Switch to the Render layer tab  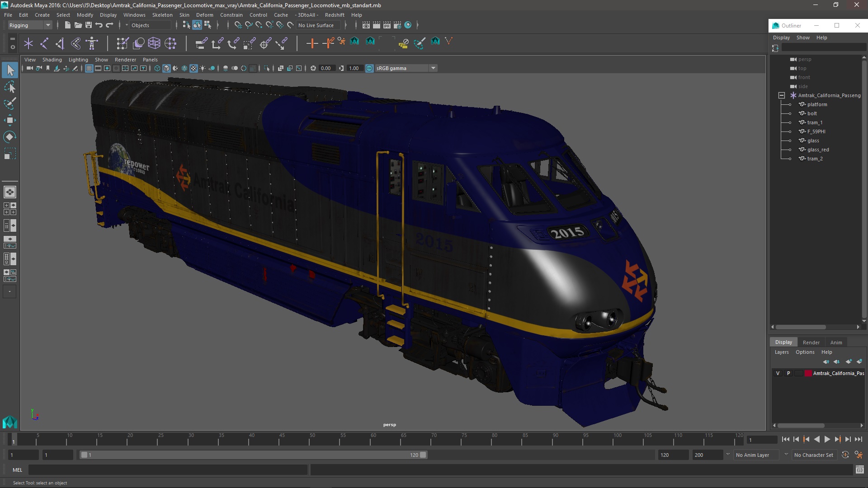(x=811, y=343)
